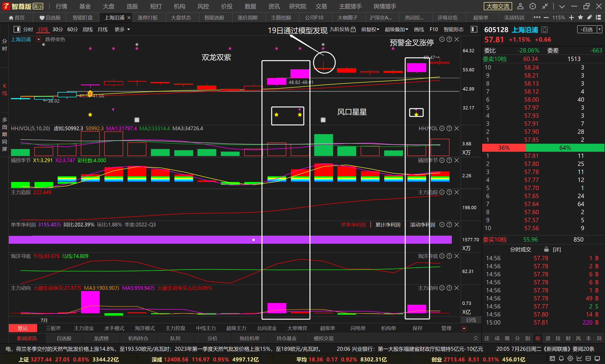Open F10 company info button

(434, 30)
